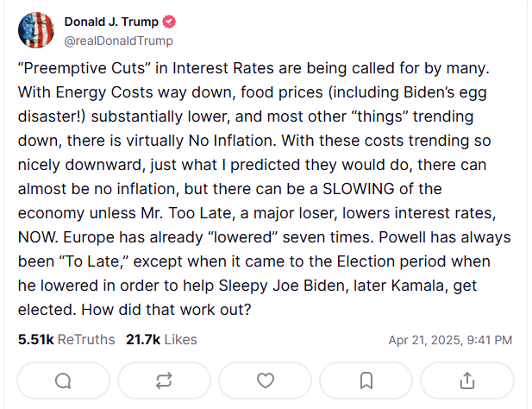Image resolution: width=532 pixels, height=409 pixels.
Task: Click the "No Inflation" text in the post
Action: [233, 141]
